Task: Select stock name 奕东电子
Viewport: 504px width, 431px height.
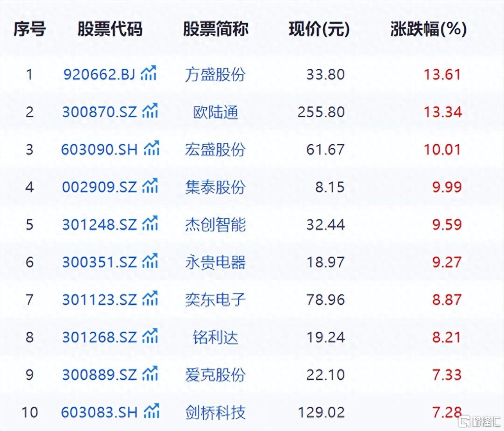Action: click(x=215, y=300)
